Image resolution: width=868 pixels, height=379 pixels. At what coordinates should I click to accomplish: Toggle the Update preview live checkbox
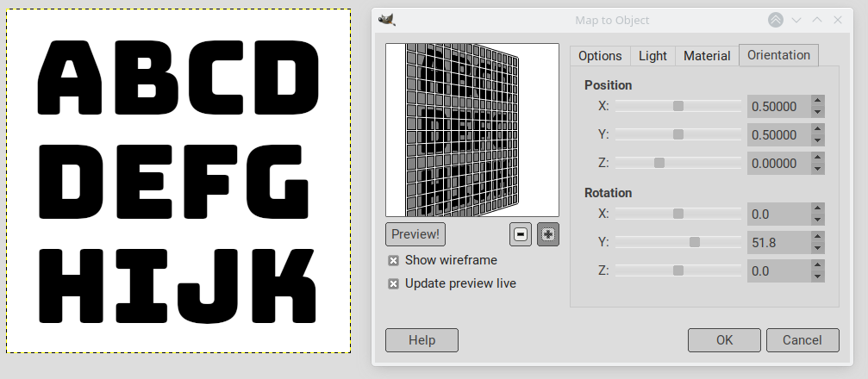tap(394, 284)
